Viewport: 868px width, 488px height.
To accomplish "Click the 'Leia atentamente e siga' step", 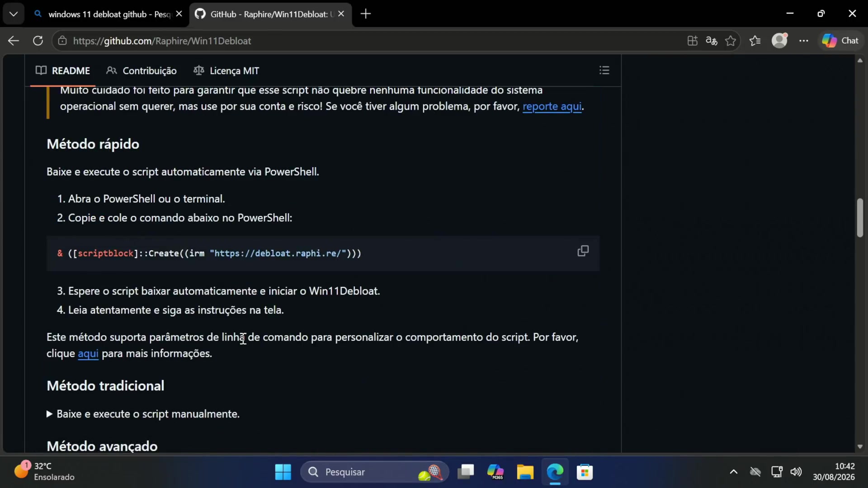I will click(x=176, y=310).
